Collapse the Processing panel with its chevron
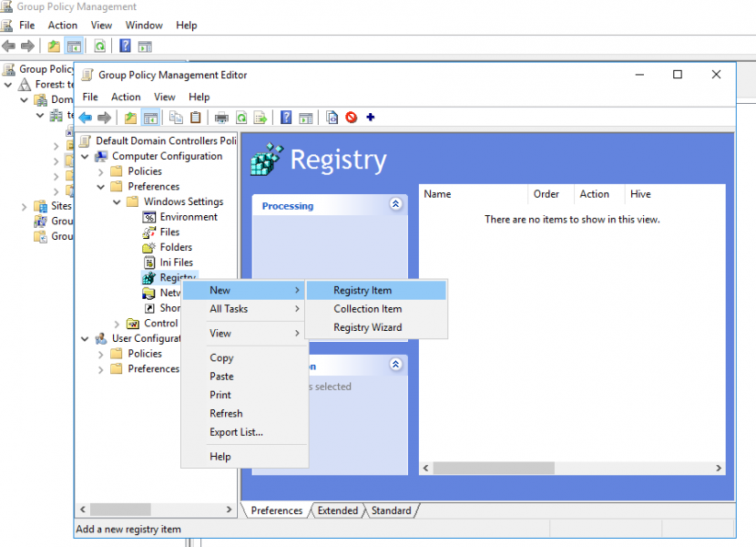 click(395, 204)
